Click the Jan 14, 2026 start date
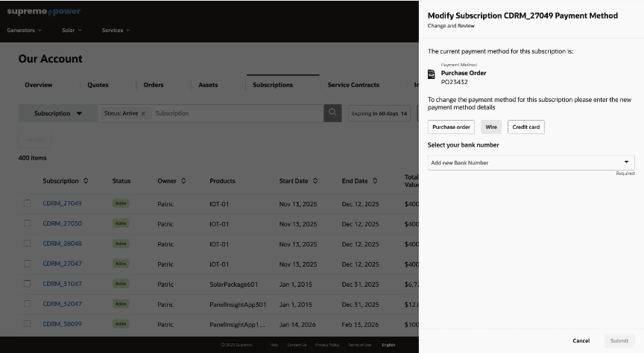The width and height of the screenshot is (644, 353). click(297, 324)
